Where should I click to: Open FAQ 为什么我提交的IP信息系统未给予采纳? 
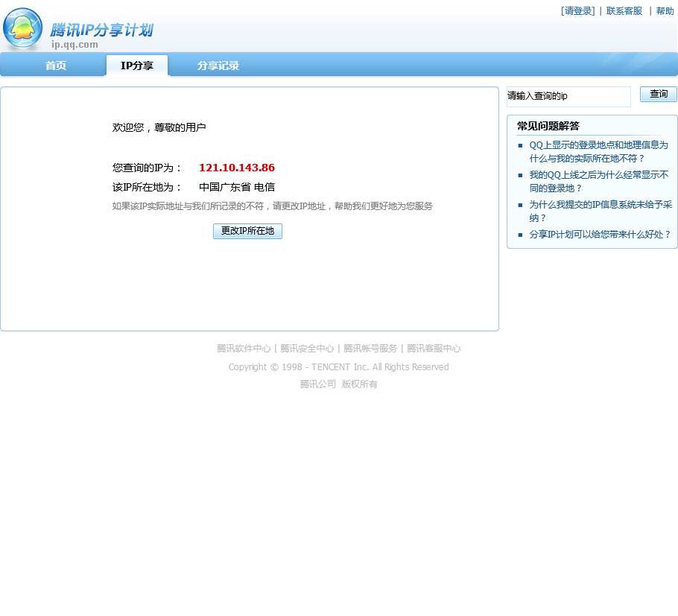point(601,211)
